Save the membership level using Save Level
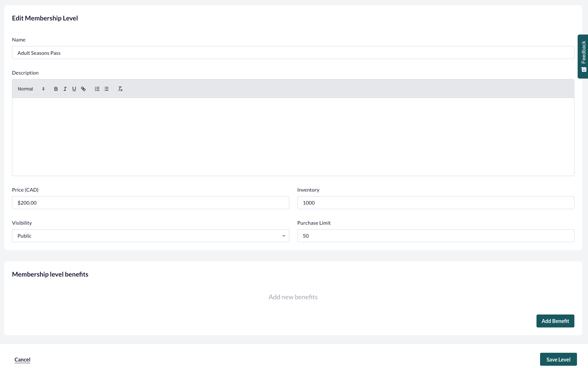 point(558,359)
